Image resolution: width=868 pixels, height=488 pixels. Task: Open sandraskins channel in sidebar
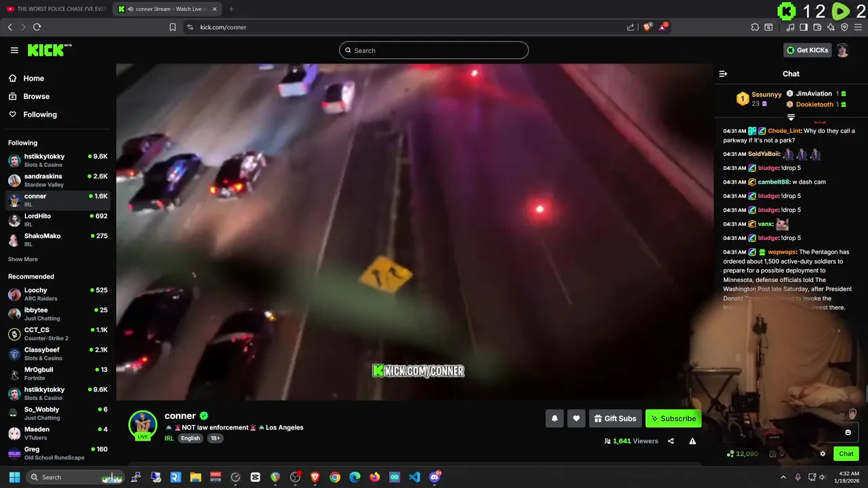click(x=58, y=180)
